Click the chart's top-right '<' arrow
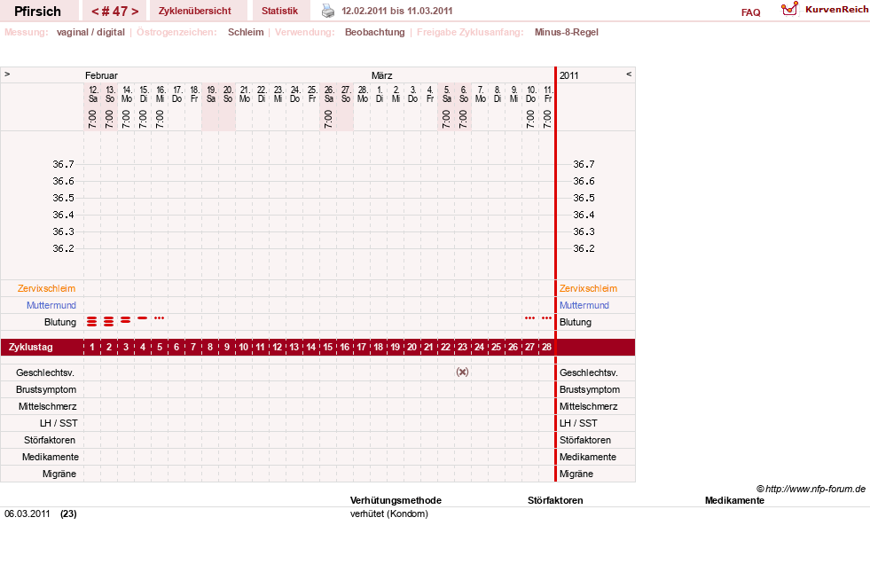This screenshot has width=870, height=588. coord(629,74)
